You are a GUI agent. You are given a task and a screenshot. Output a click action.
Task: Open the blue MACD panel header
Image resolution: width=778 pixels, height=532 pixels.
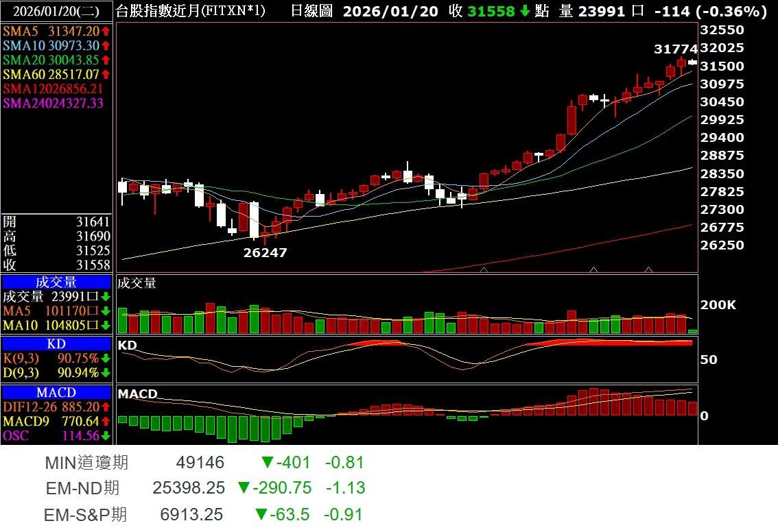coord(56,392)
